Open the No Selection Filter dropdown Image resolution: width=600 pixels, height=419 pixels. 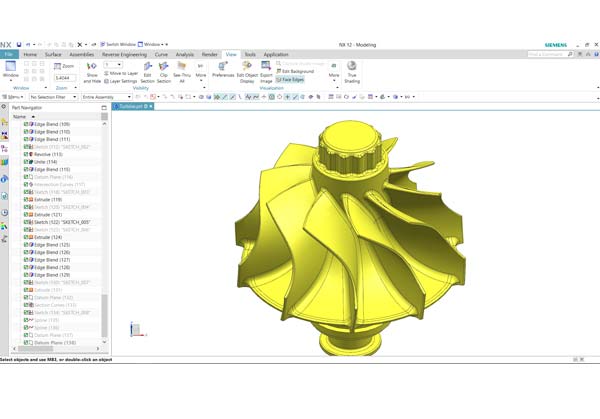[54, 97]
